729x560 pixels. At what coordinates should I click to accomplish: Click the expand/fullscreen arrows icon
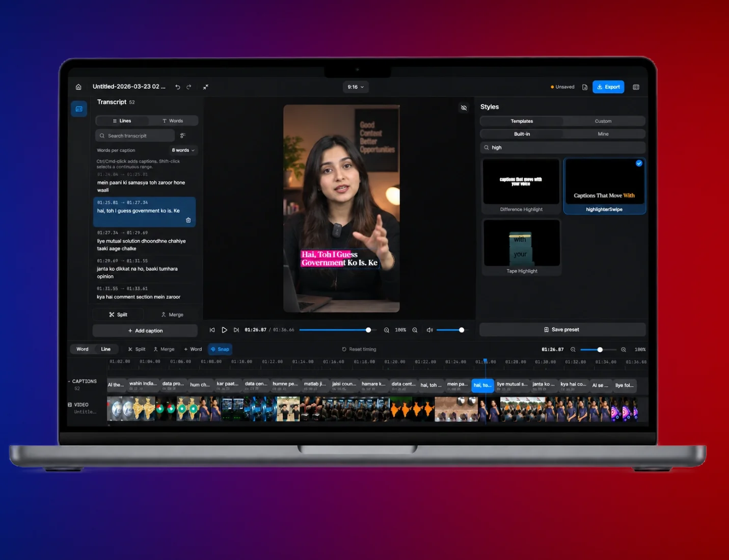click(x=206, y=87)
